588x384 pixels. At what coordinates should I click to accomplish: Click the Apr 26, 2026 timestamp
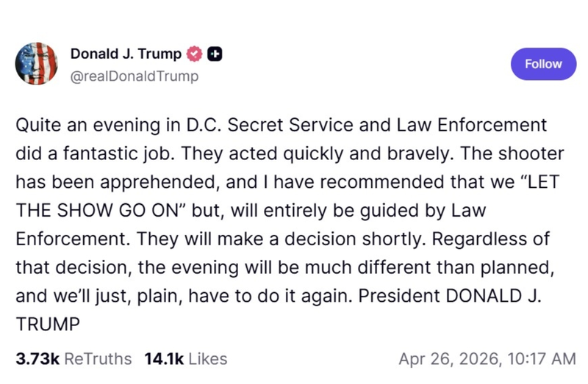445,359
